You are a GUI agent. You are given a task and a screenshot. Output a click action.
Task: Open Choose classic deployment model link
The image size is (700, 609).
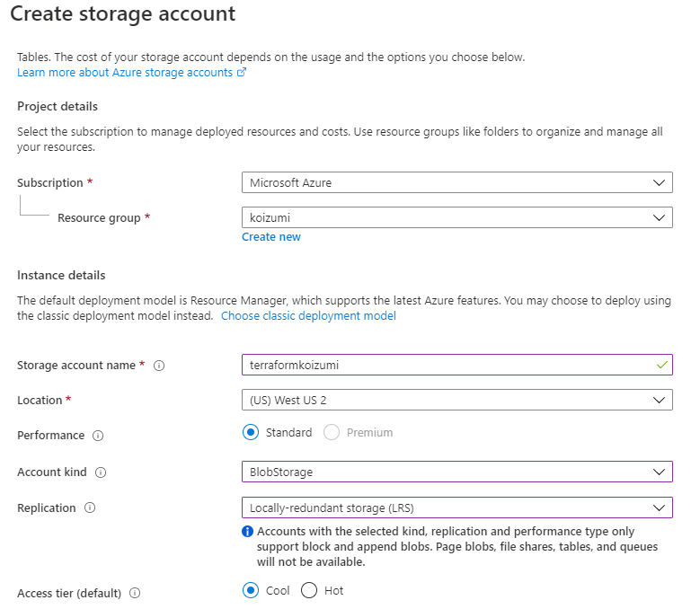(308, 316)
